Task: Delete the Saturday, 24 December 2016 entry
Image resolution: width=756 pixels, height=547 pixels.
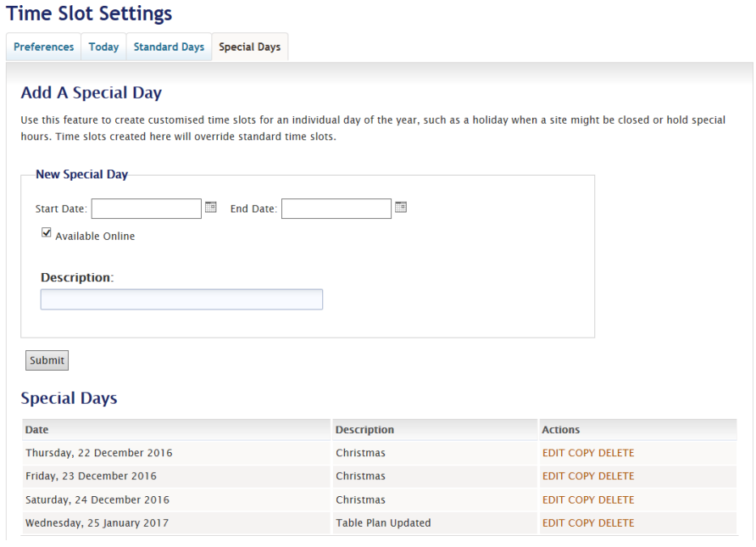Action: click(x=616, y=500)
